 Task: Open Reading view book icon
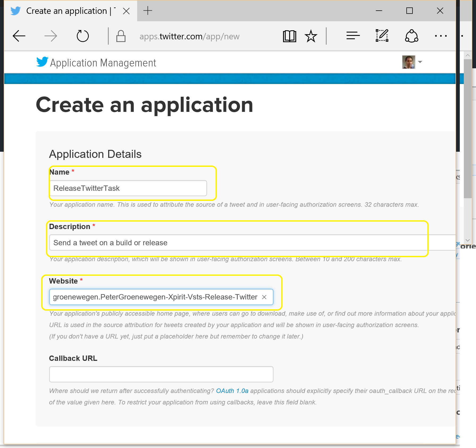pyautogui.click(x=289, y=36)
